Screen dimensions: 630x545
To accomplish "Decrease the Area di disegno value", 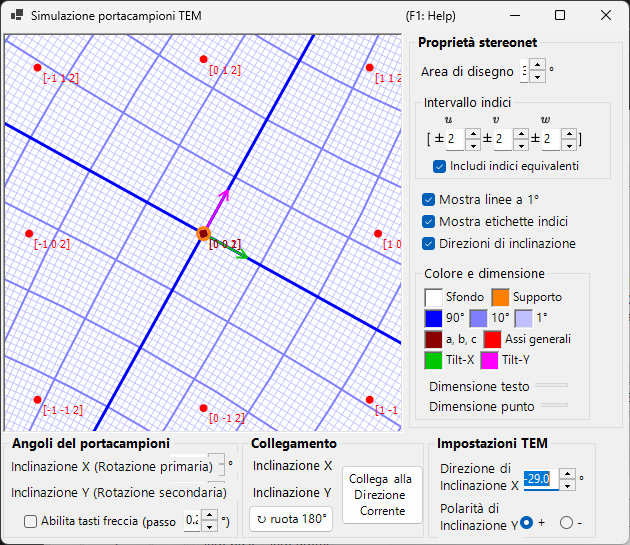I will pos(538,77).
